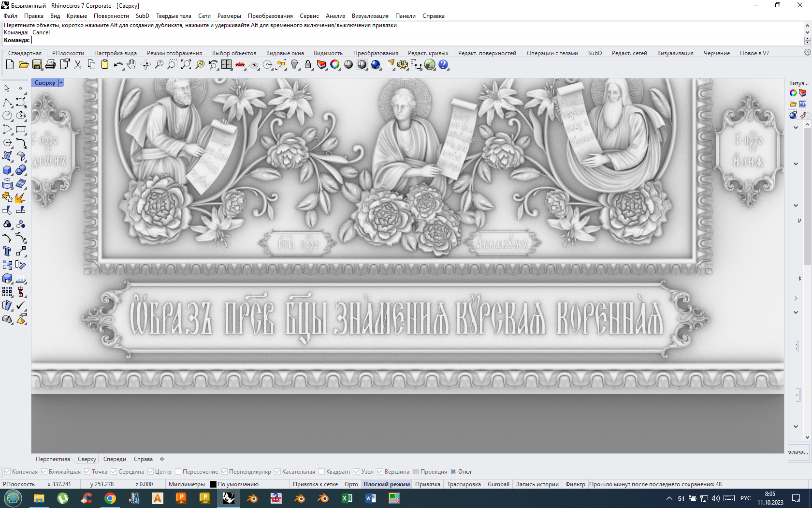Open the Поверхности menu
Viewport: 812px width, 508px height.
[x=112, y=16]
